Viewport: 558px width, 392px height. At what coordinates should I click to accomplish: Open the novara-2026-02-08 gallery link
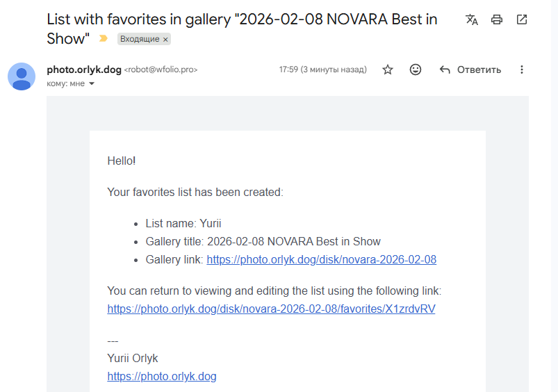321,260
